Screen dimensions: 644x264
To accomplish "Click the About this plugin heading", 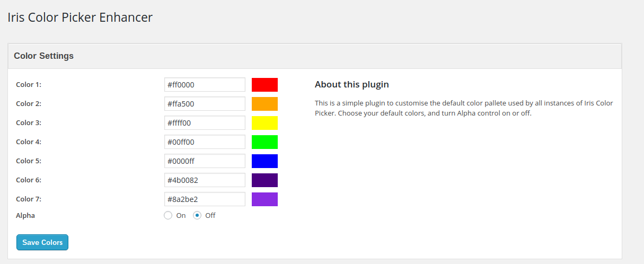I will click(x=352, y=84).
